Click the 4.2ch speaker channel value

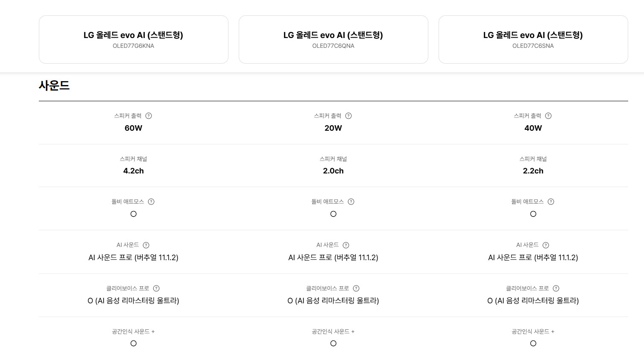tap(133, 171)
